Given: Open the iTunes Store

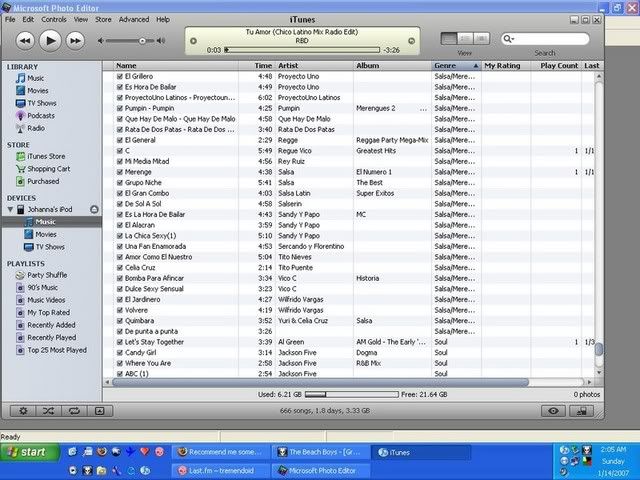Looking at the screenshot, I should click(x=45, y=156).
